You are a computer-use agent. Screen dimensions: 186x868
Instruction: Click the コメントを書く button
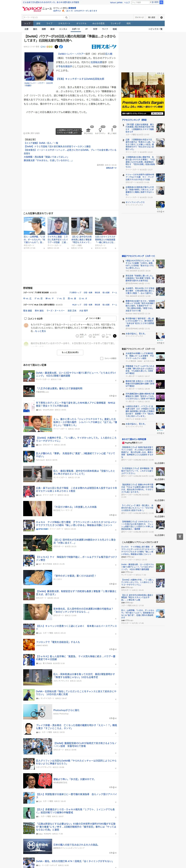pos(93,318)
